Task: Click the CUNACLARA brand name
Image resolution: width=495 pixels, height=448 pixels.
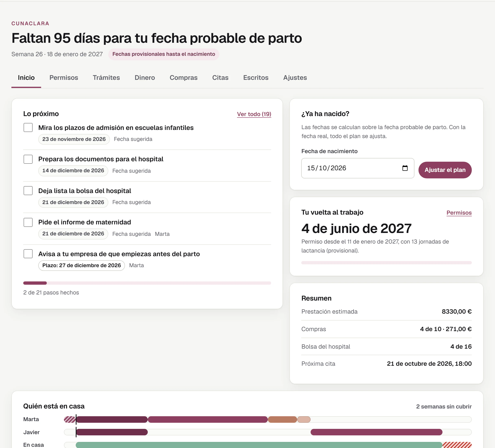Action: [x=31, y=24]
